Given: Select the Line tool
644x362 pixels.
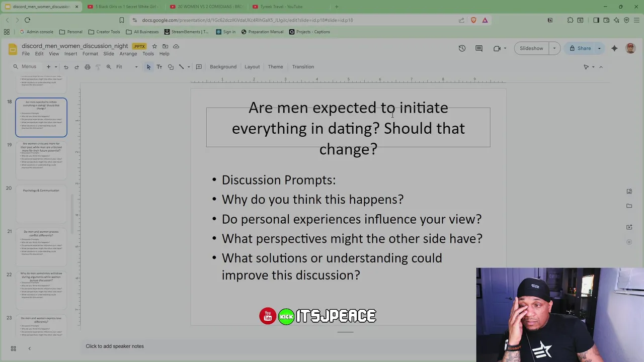Looking at the screenshot, I should 182,67.
